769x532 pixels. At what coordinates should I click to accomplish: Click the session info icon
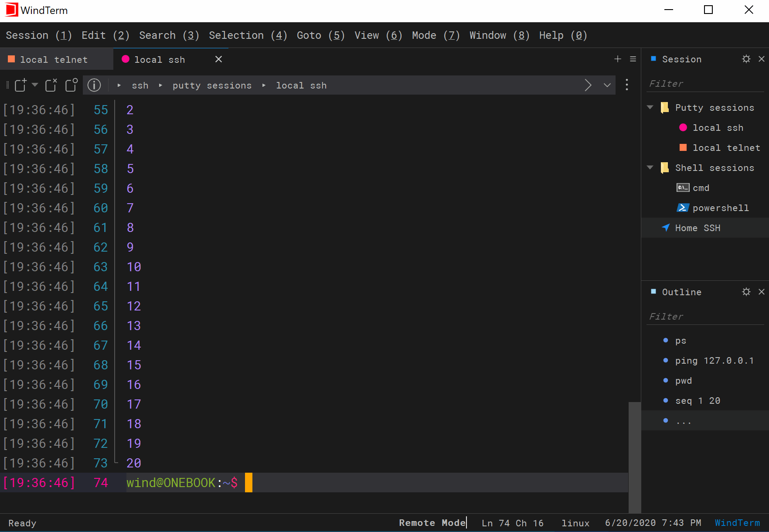(94, 85)
